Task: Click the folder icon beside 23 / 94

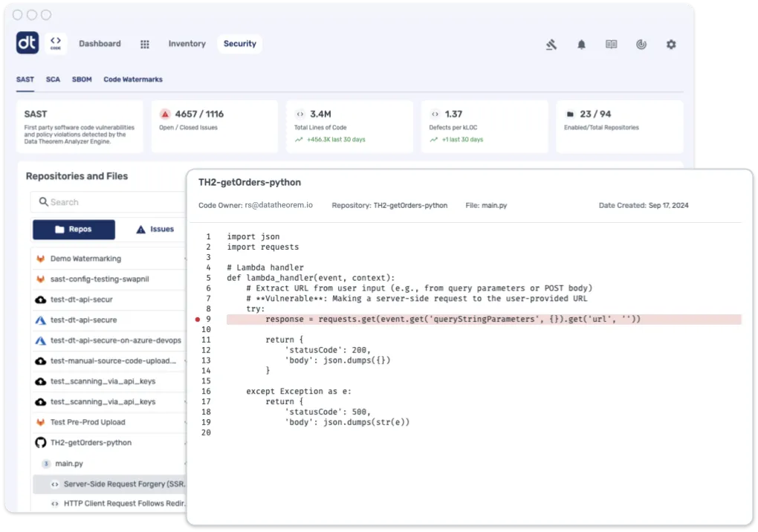Action: click(x=570, y=114)
